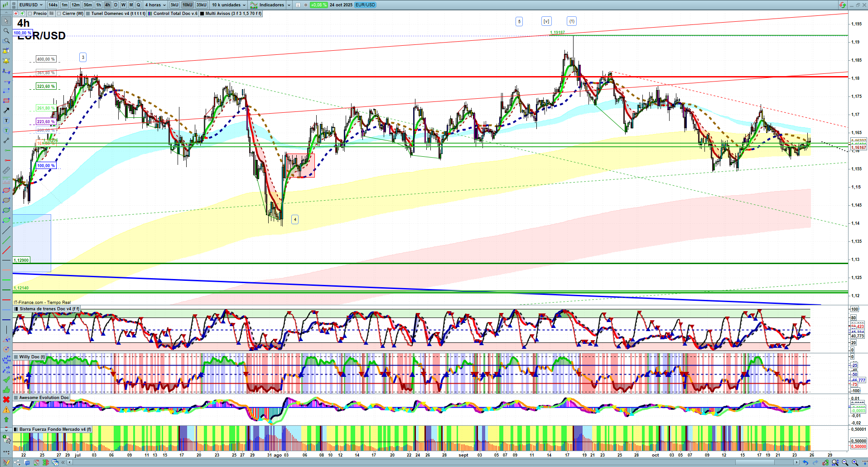
Task: Set history to 10kU units
Action: coord(188,5)
